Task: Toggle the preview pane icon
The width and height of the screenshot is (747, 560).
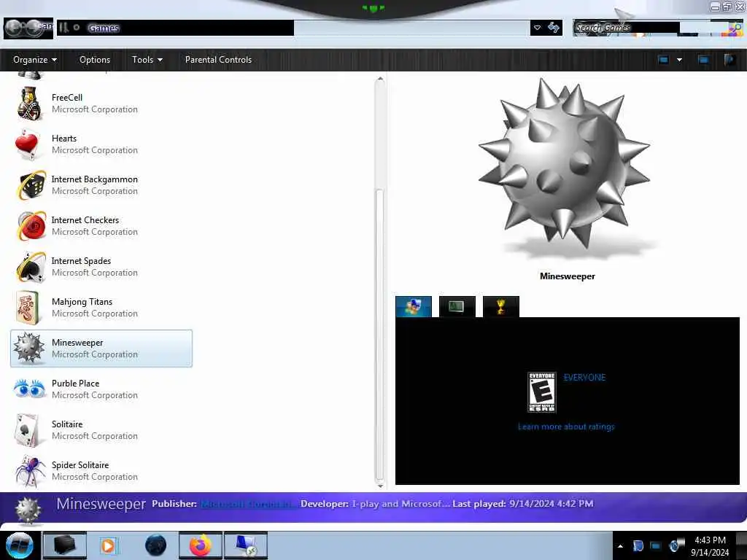Action: click(703, 60)
